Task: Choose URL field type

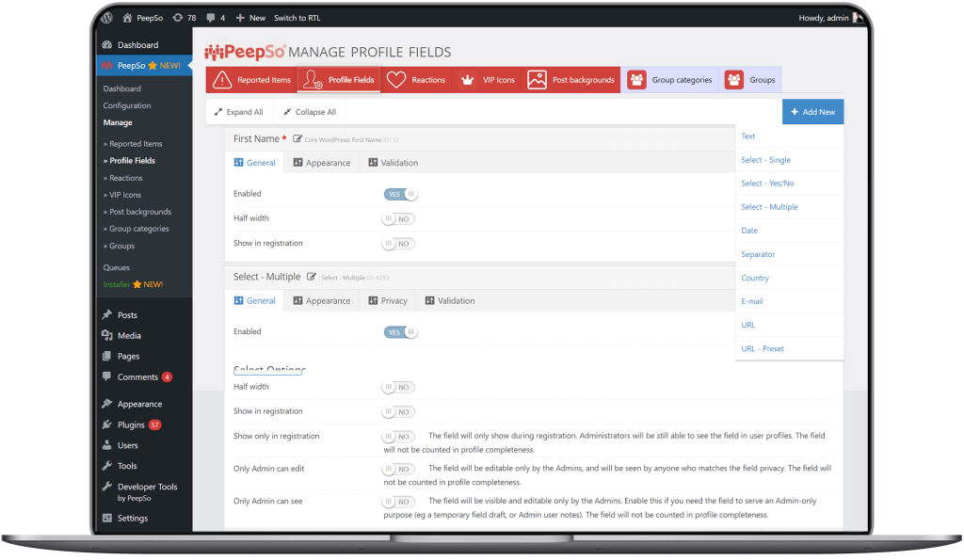Action: point(790,326)
